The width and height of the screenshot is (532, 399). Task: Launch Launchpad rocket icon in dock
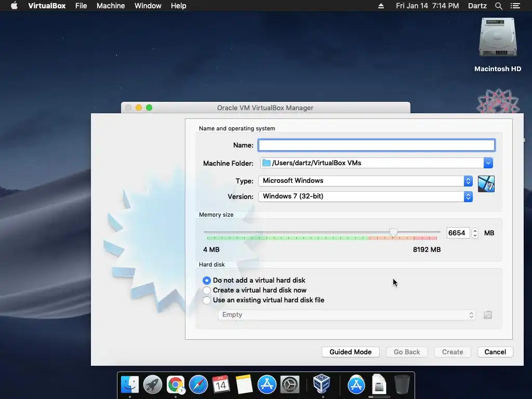point(153,384)
